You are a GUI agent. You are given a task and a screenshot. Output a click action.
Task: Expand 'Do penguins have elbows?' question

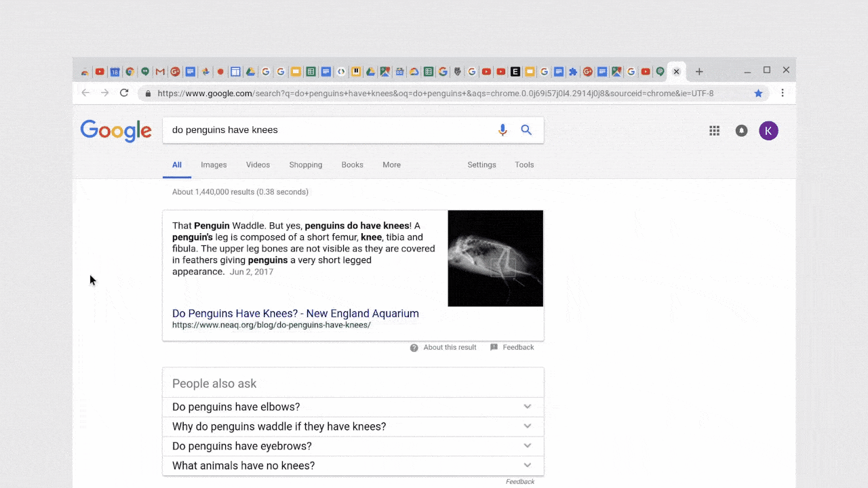point(353,407)
